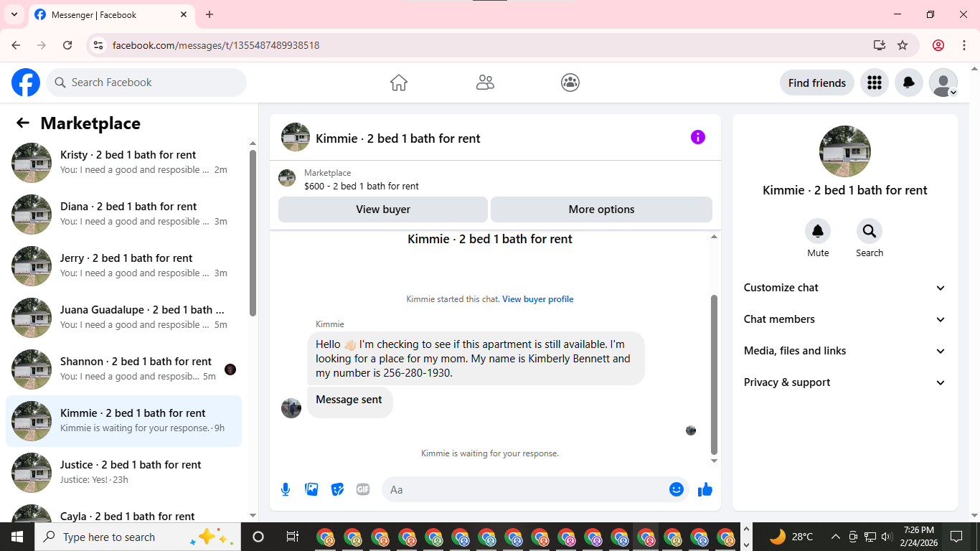Click the Find friends button
This screenshot has width=980, height=551.
(817, 83)
